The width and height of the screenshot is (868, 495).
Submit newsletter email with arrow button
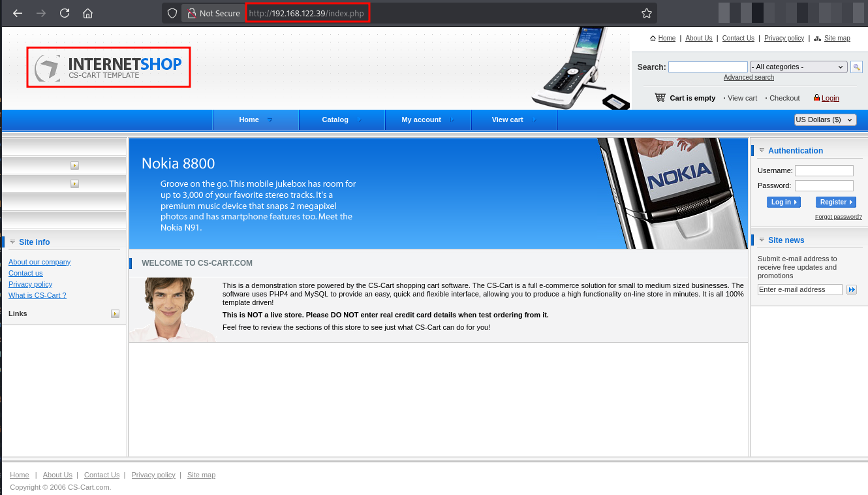(x=851, y=289)
